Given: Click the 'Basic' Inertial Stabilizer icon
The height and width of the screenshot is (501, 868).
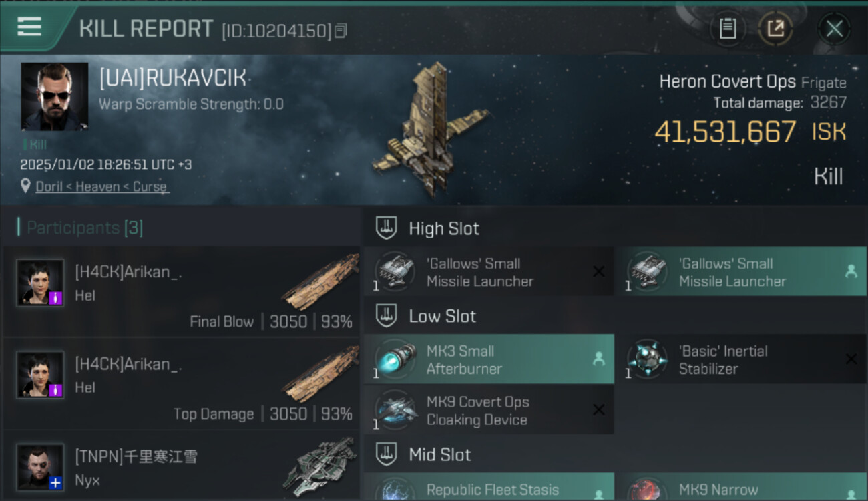Looking at the screenshot, I should point(647,359).
